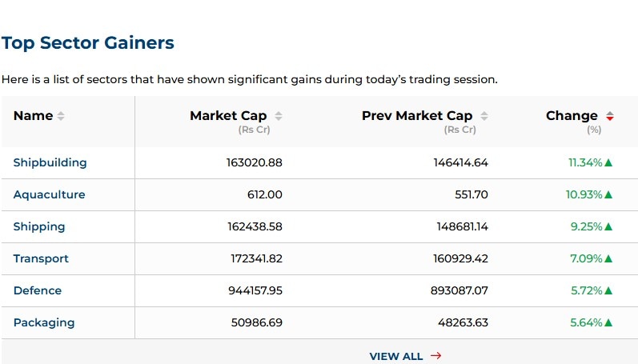Click the red arrow next to VIEW ALL
The height and width of the screenshot is (364, 638).
coord(435,356)
